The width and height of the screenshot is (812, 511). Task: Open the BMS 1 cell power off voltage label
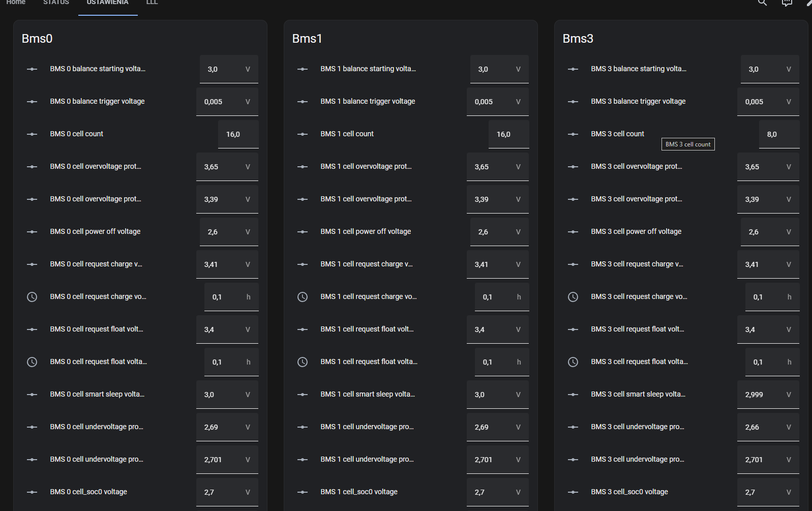pyautogui.click(x=366, y=231)
